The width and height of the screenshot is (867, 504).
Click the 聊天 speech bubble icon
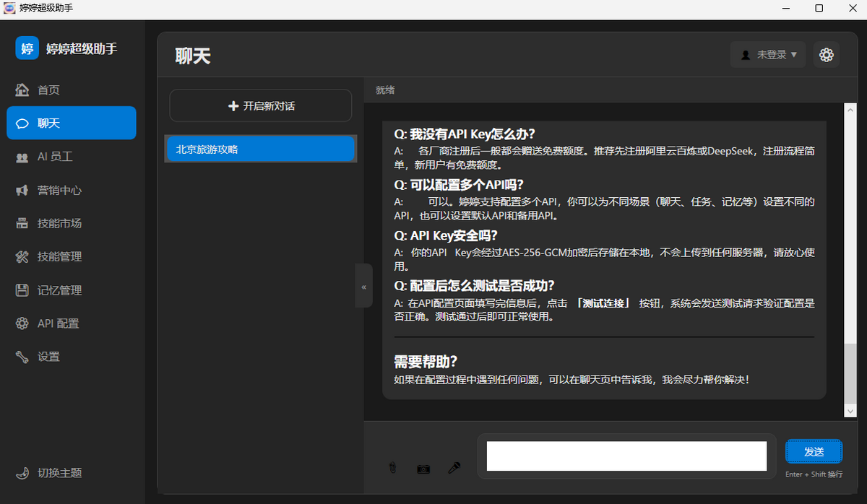(x=22, y=123)
